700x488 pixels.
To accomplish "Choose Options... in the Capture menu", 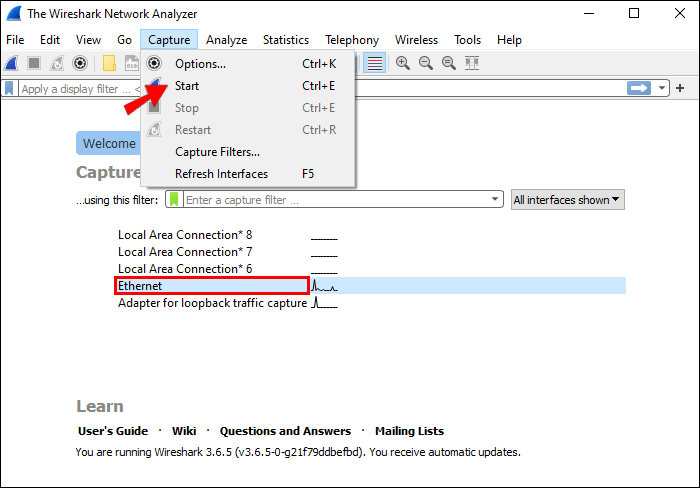I will pyautogui.click(x=248, y=64).
